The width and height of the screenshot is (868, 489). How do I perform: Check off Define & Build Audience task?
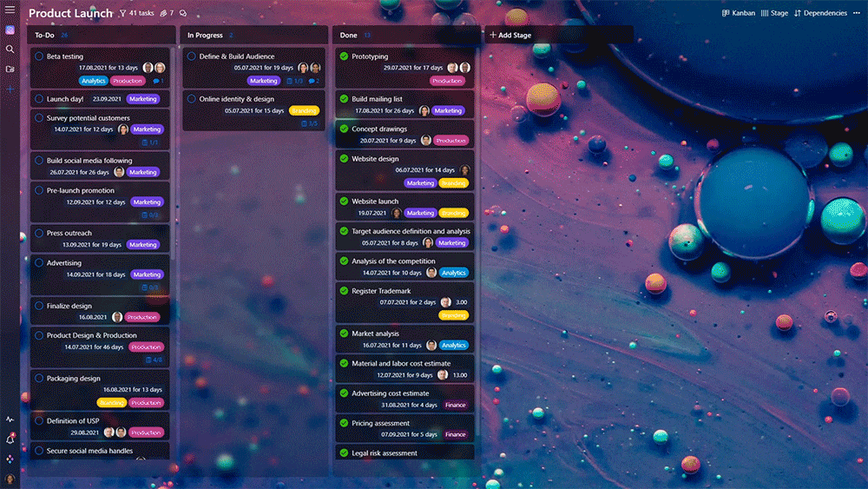pos(191,56)
